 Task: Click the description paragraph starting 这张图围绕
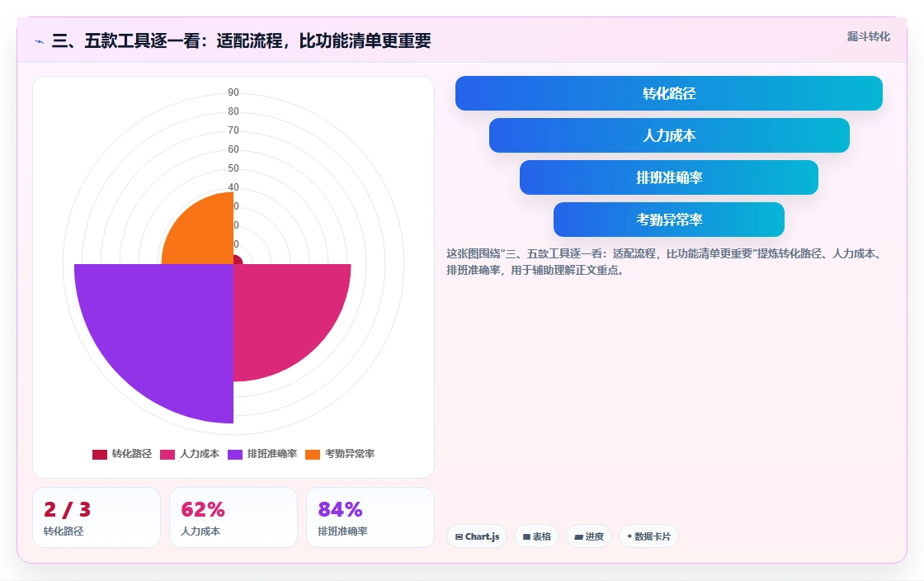(665, 262)
